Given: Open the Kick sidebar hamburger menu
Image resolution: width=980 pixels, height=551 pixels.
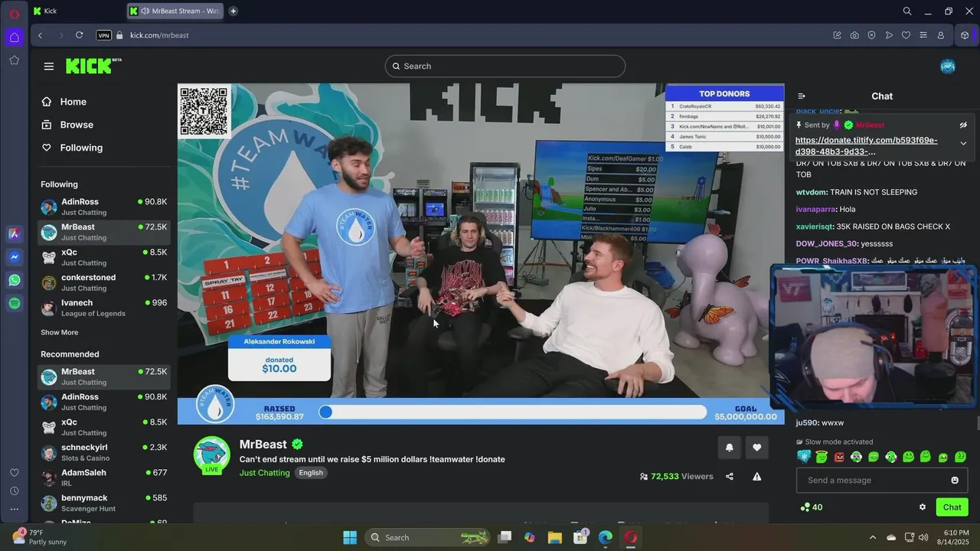Looking at the screenshot, I should (49, 67).
